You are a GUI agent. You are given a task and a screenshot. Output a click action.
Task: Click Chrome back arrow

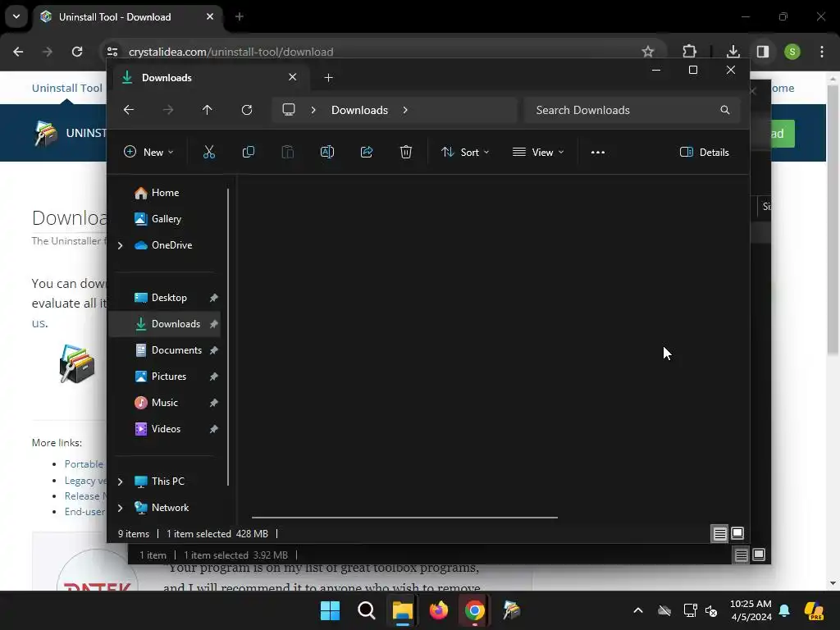18,52
